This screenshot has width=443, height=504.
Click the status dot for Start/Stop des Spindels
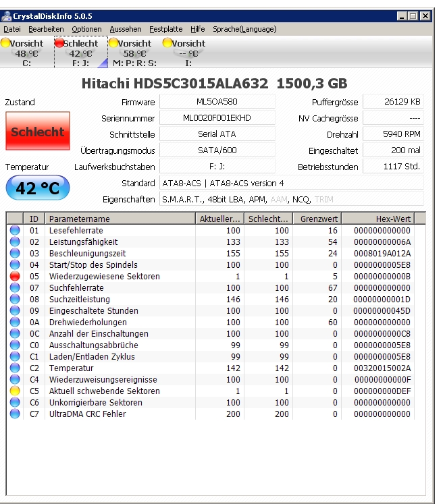15,264
